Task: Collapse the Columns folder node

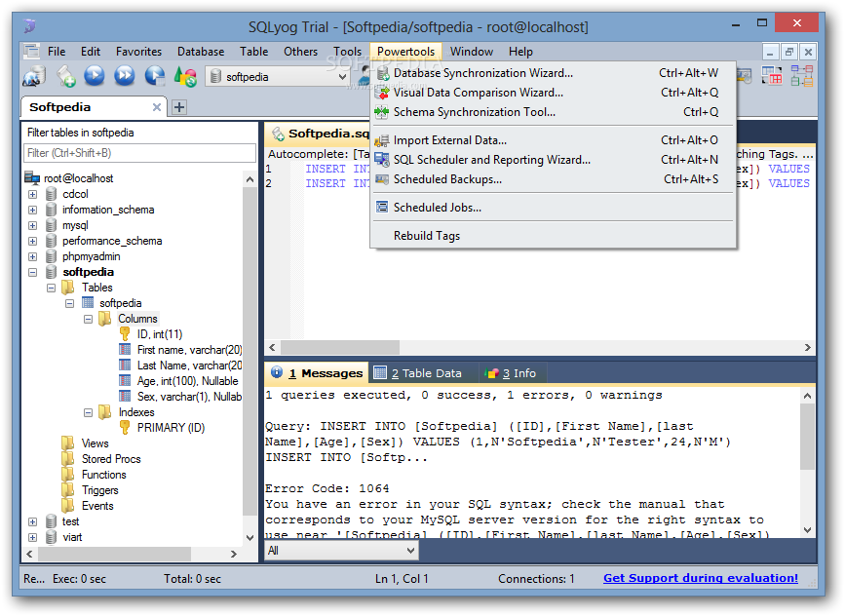Action: [x=89, y=320]
